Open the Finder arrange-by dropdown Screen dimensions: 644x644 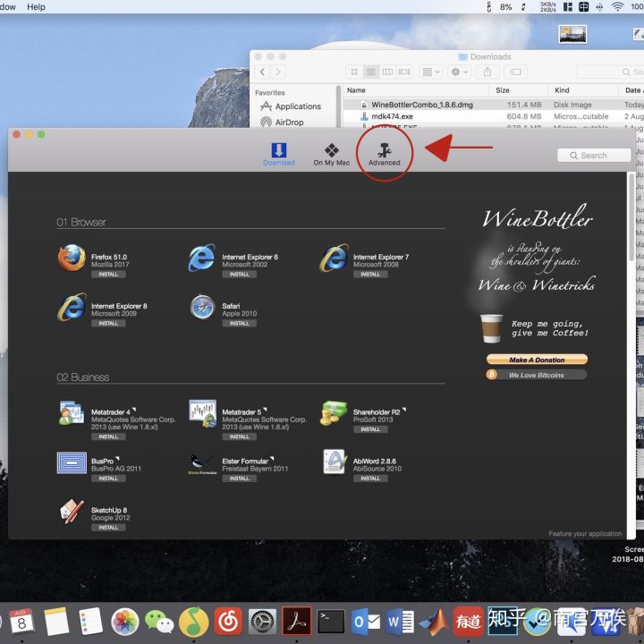point(431,72)
